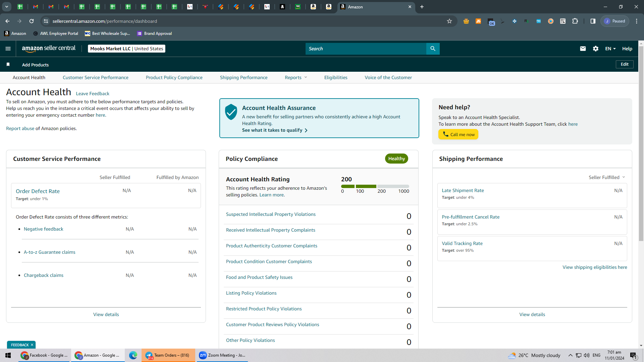Viewport: 644px width, 362px height.
Task: Click the search magnifier button
Action: click(x=433, y=49)
